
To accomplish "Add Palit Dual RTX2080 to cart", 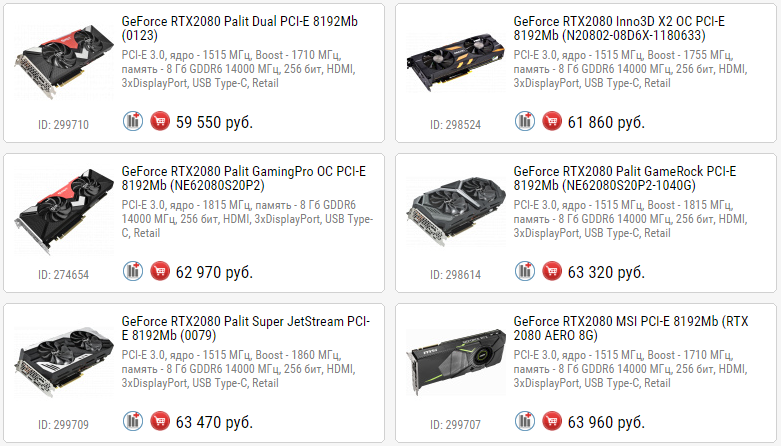I will [160, 122].
